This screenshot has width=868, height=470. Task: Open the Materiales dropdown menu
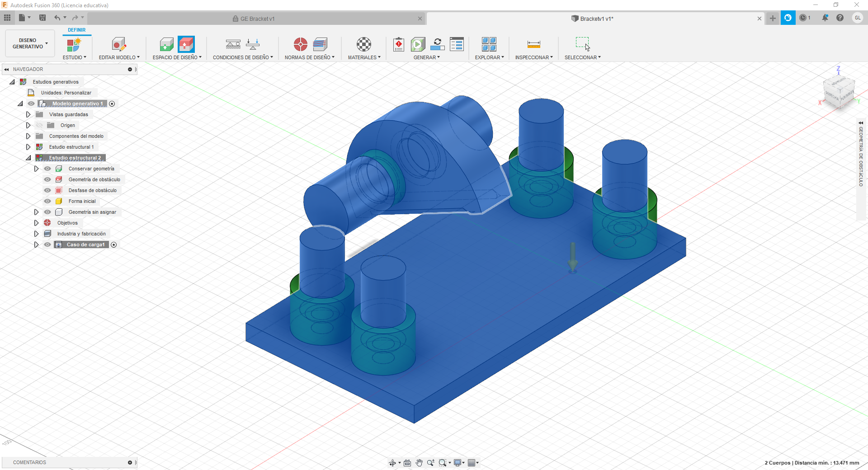click(x=364, y=57)
